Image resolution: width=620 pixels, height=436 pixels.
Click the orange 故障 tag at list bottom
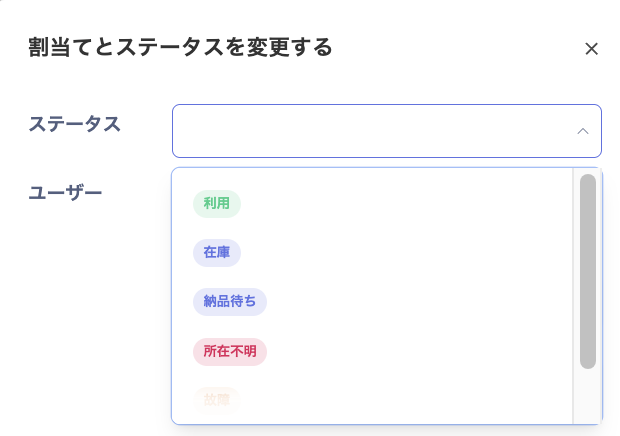217,400
